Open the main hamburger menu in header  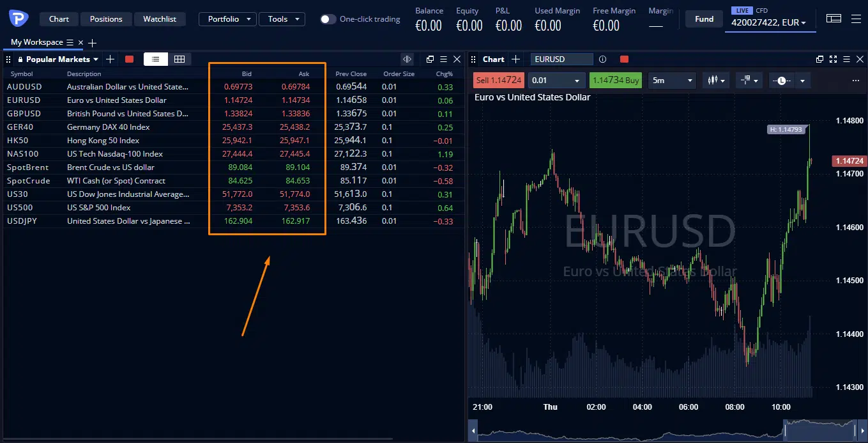(x=856, y=19)
